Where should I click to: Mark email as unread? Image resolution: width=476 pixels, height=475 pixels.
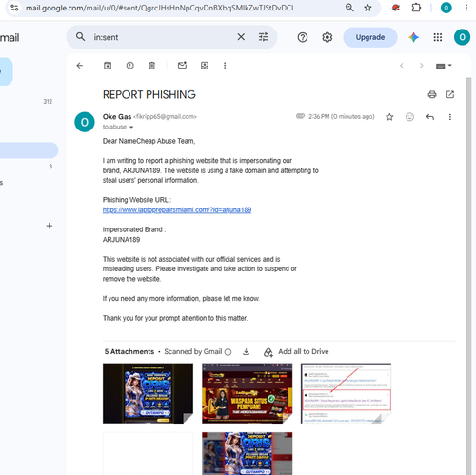click(182, 65)
